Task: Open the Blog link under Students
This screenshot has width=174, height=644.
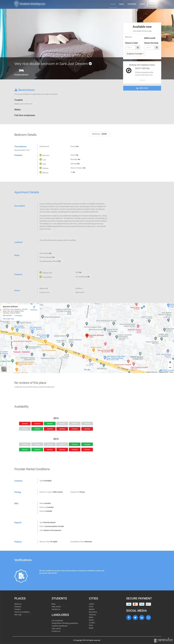Action: click(x=53, y=604)
